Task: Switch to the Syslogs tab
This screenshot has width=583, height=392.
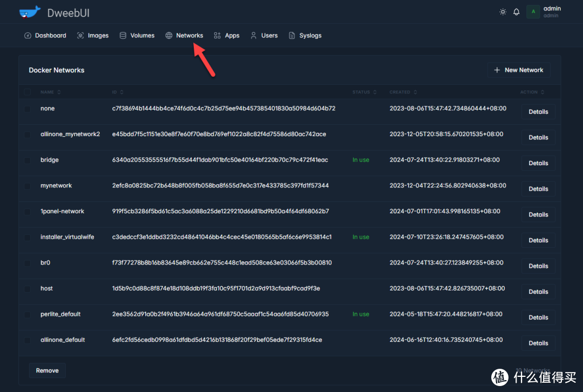Action: click(x=305, y=36)
